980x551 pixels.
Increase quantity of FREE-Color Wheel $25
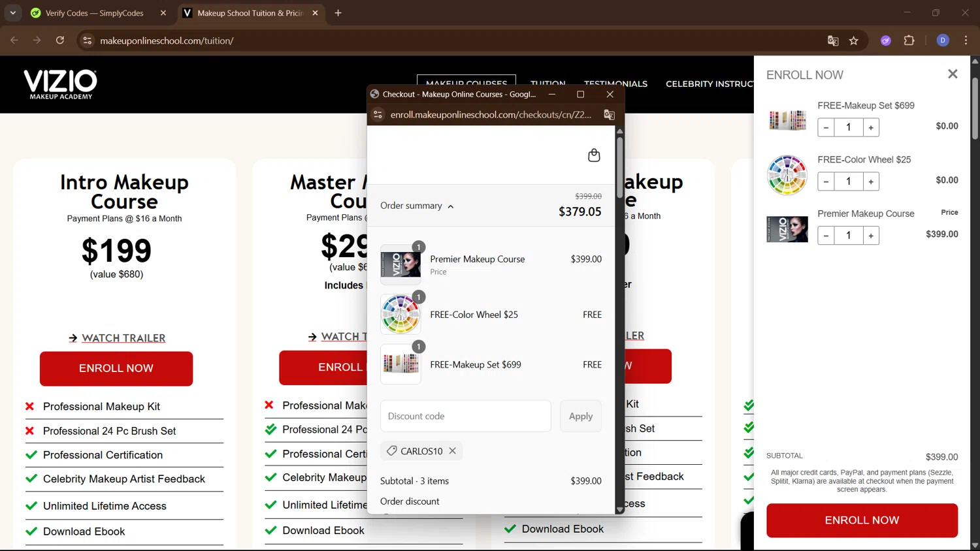[x=871, y=181]
